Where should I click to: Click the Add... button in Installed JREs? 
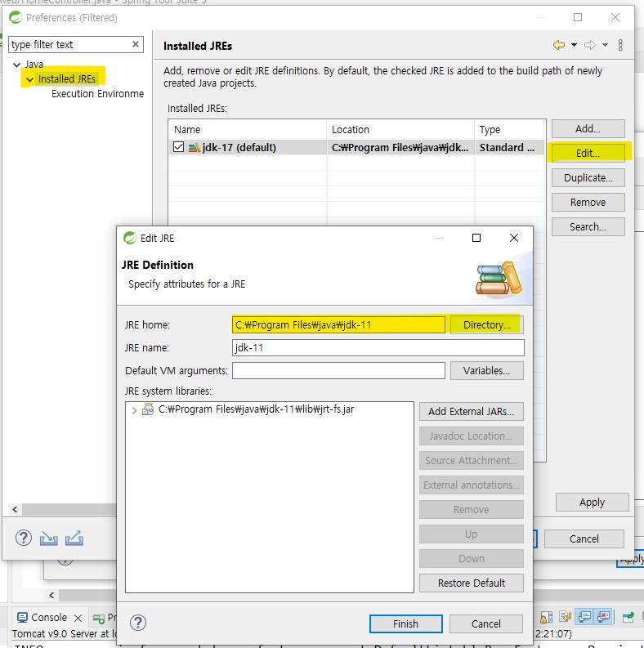tap(588, 129)
